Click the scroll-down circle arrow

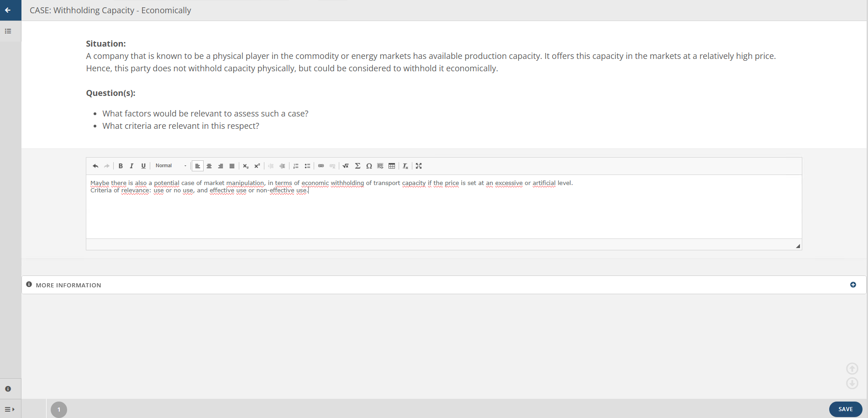tap(852, 383)
